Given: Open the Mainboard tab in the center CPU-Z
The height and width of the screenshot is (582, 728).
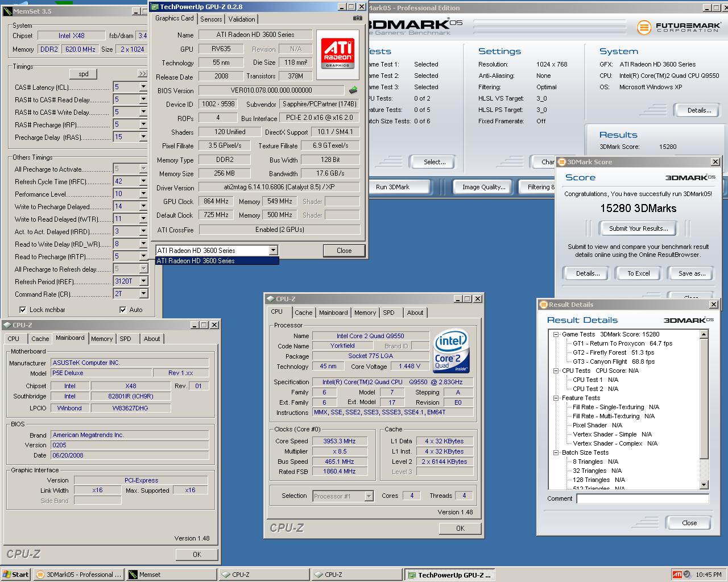Looking at the screenshot, I should 333,313.
